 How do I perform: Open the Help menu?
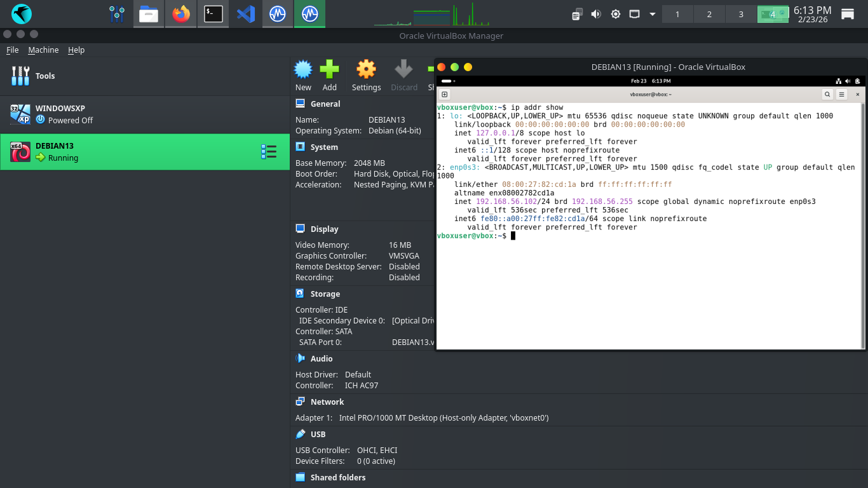pyautogui.click(x=76, y=50)
